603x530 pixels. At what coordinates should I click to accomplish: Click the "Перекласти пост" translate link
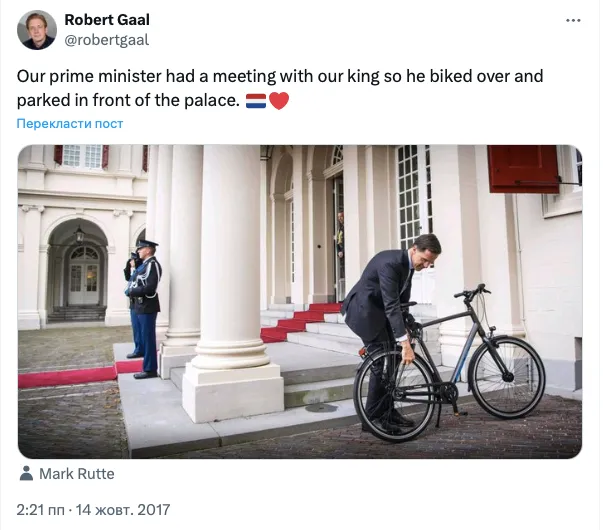tap(70, 124)
